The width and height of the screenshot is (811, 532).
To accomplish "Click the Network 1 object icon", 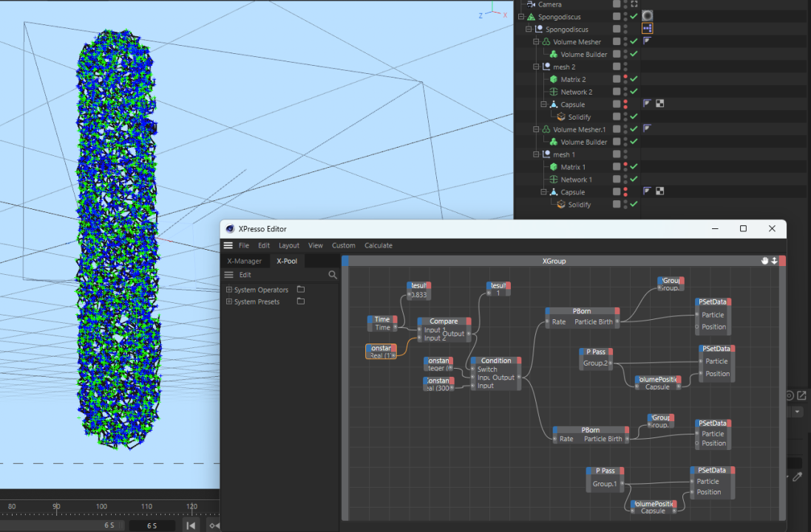I will (x=553, y=180).
